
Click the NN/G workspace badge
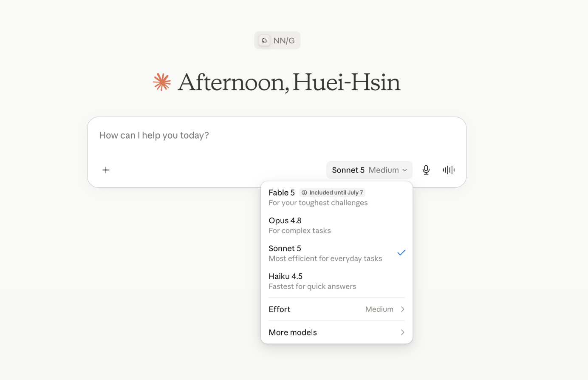[x=277, y=40]
